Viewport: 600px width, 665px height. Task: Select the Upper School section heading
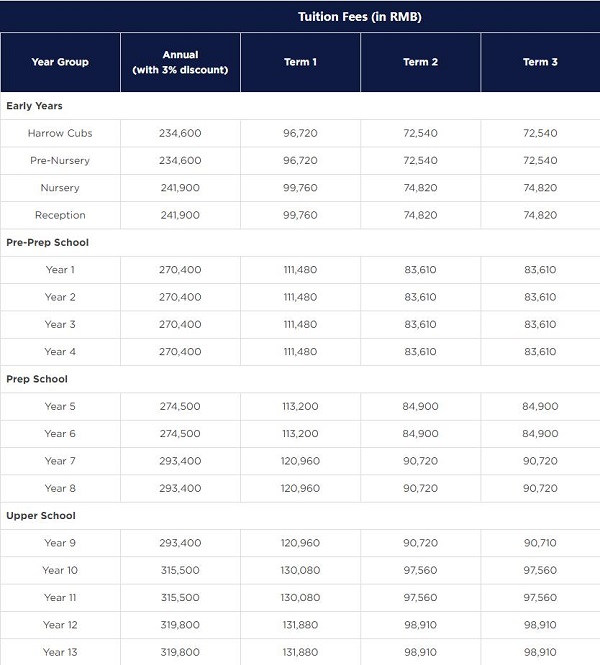click(x=41, y=516)
